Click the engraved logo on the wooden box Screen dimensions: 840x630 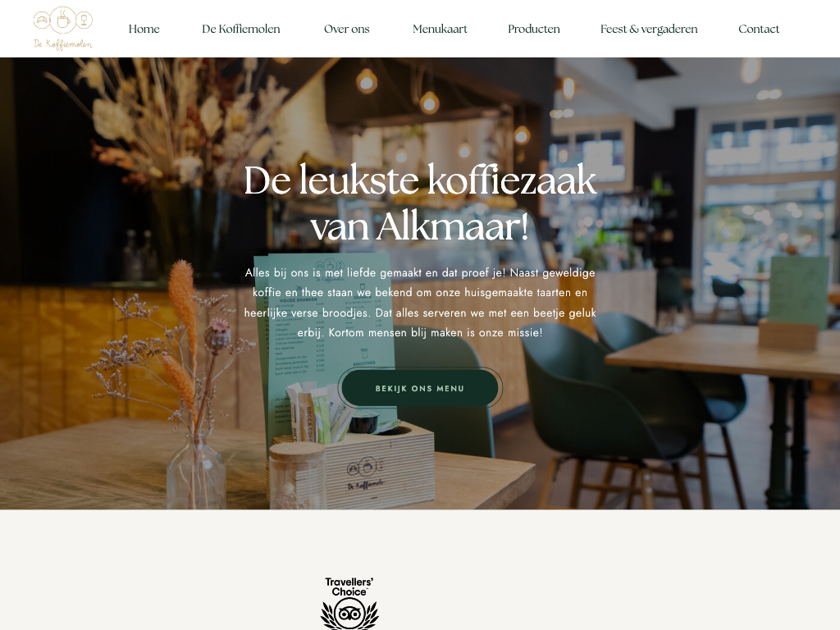point(366,473)
